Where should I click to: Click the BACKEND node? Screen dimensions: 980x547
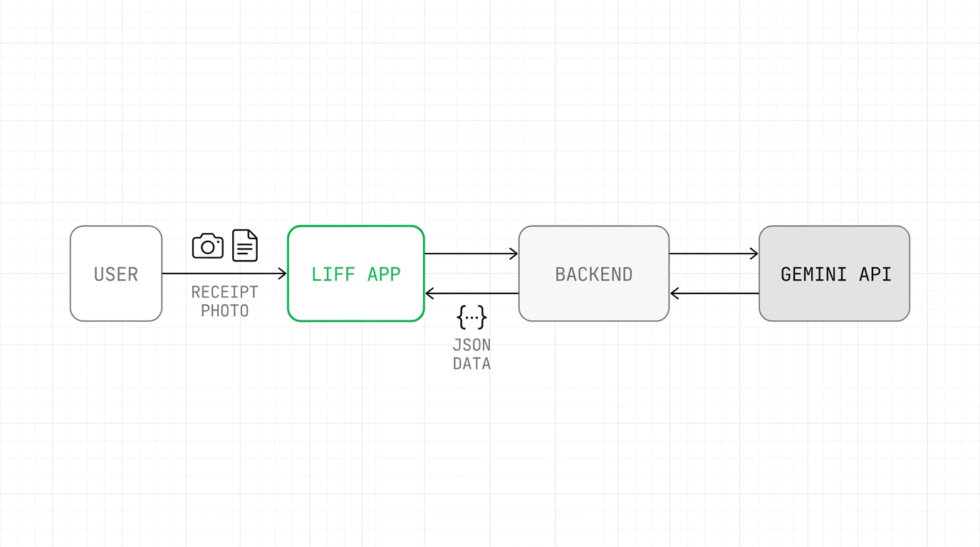point(594,273)
